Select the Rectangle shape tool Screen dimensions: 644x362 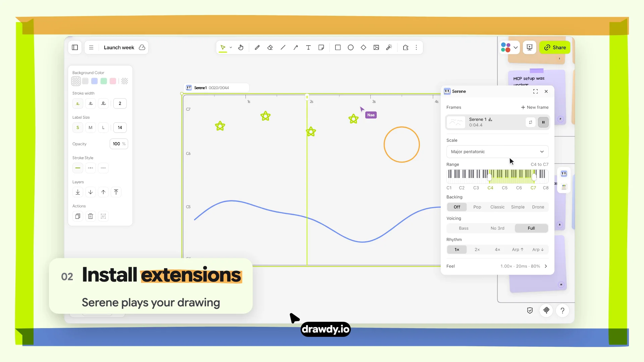tap(338, 48)
